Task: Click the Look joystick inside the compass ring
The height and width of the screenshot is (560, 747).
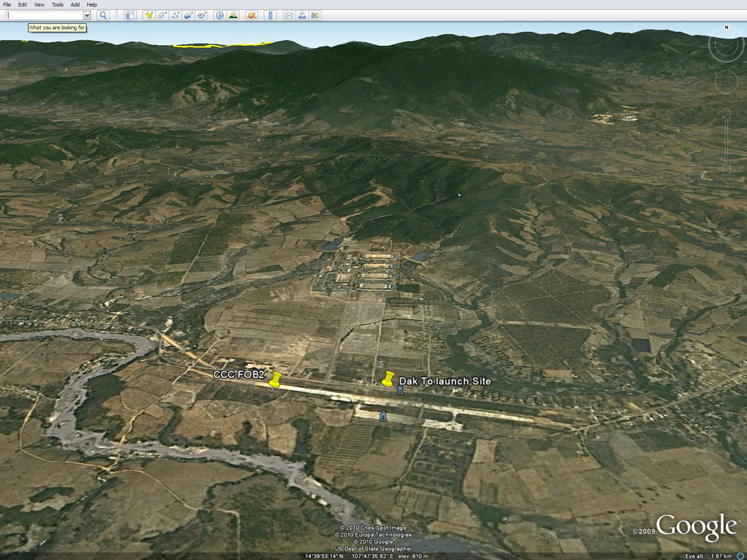Action: 726,45
